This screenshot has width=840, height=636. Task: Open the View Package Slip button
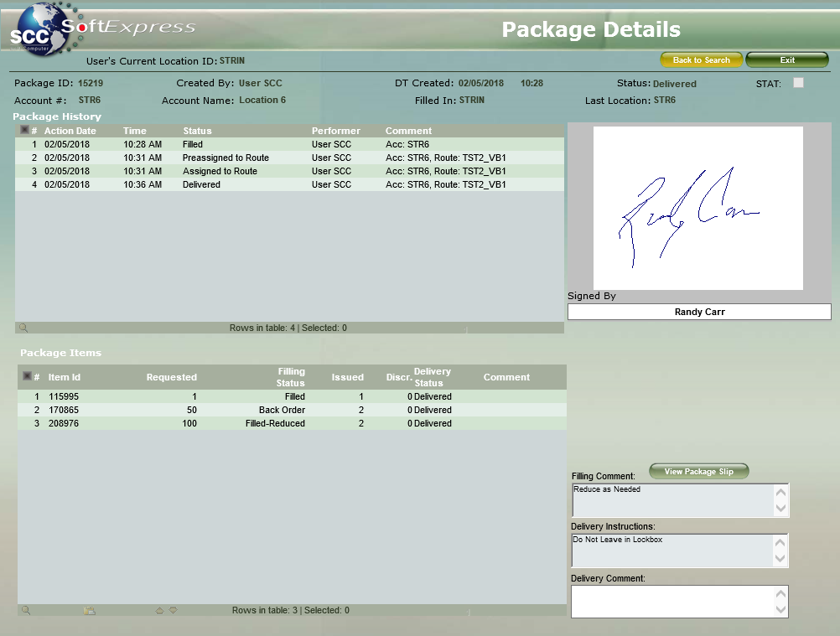click(x=698, y=472)
